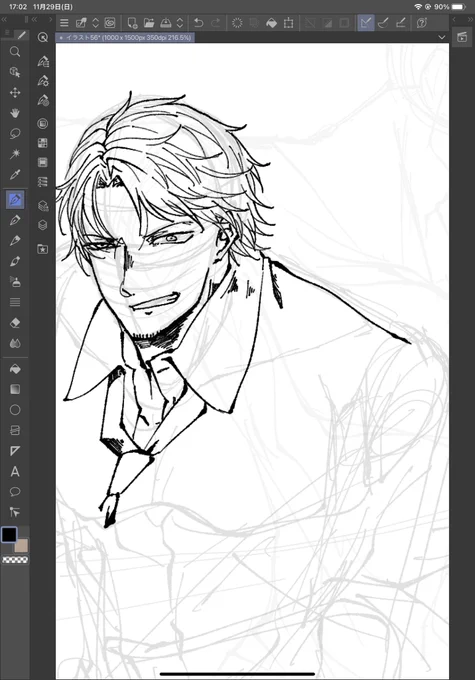475x680 pixels.
Task: Select the Lasso selection tool
Action: (x=15, y=134)
